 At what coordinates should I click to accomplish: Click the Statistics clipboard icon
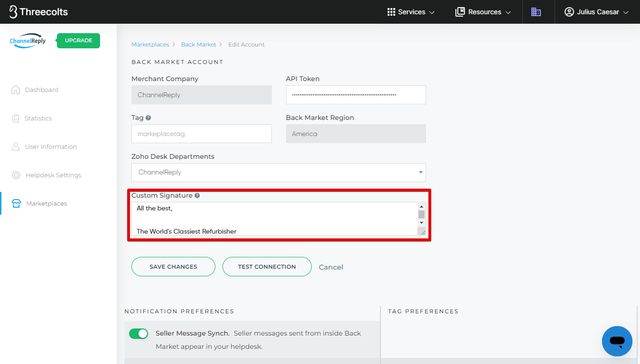coord(16,118)
